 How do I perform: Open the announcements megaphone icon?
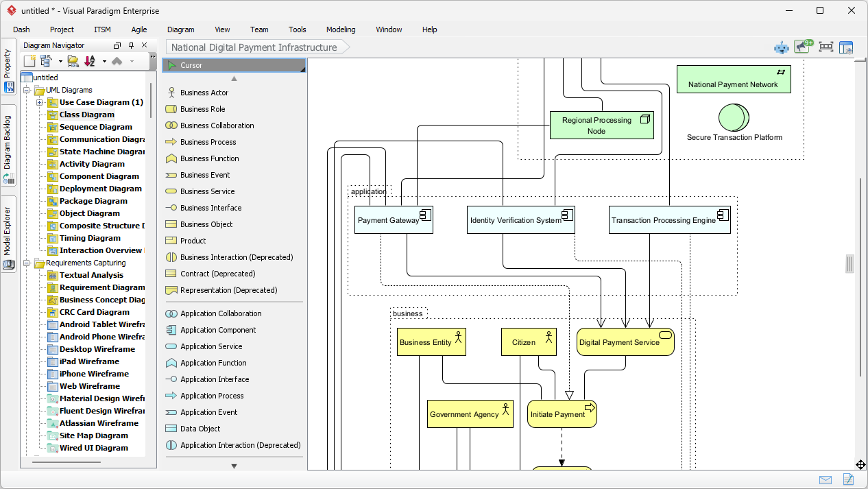point(802,47)
